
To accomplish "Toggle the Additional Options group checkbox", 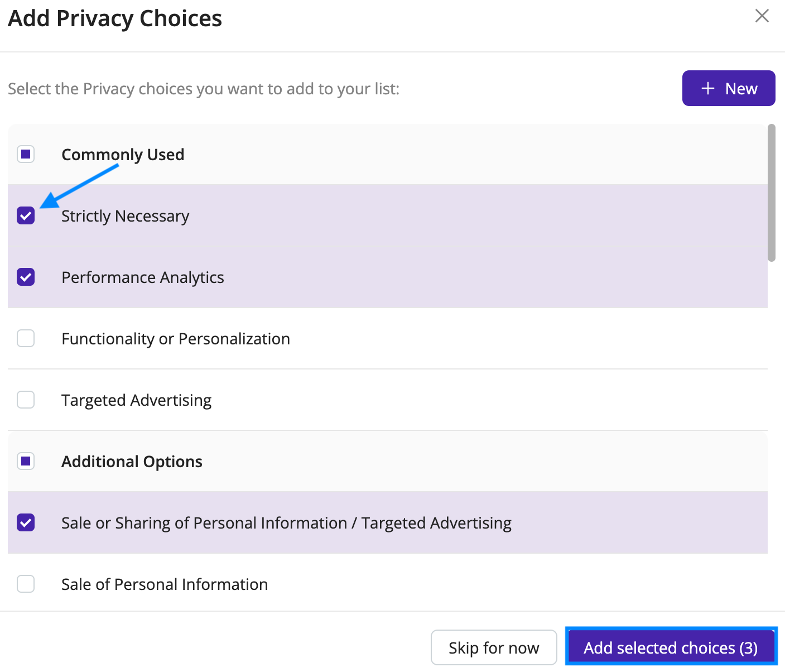I will pos(26,461).
